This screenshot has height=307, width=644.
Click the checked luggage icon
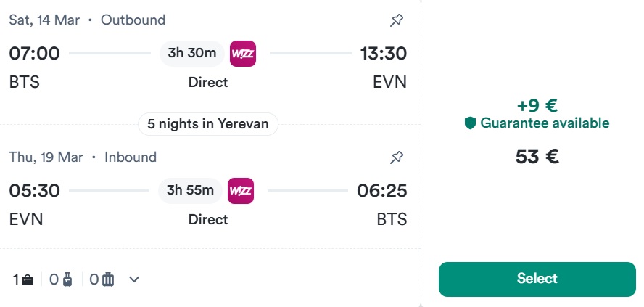pyautogui.click(x=109, y=279)
